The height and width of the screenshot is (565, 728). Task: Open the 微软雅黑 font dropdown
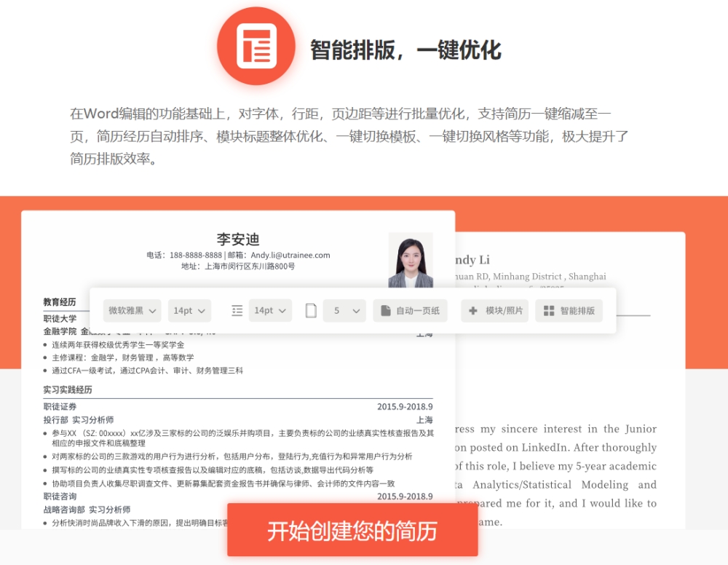[x=132, y=311]
